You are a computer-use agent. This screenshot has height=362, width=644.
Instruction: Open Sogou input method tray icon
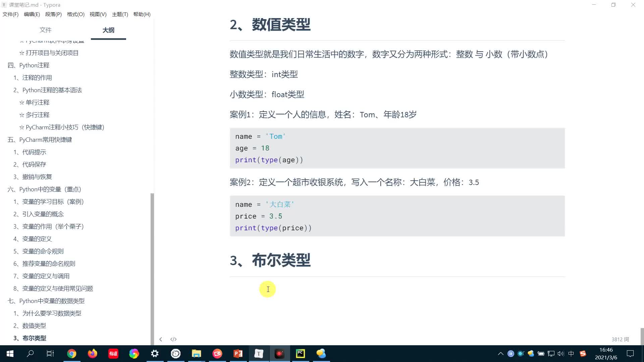[x=583, y=354]
